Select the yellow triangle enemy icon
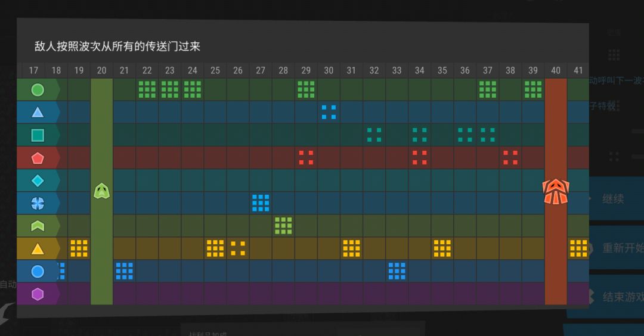This screenshot has height=336, width=644. pos(38,248)
